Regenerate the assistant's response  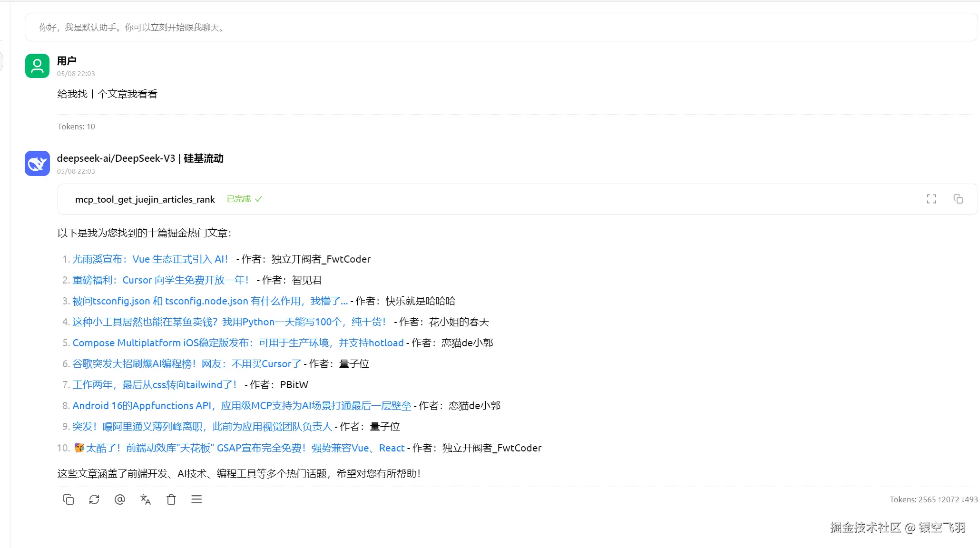[94, 499]
